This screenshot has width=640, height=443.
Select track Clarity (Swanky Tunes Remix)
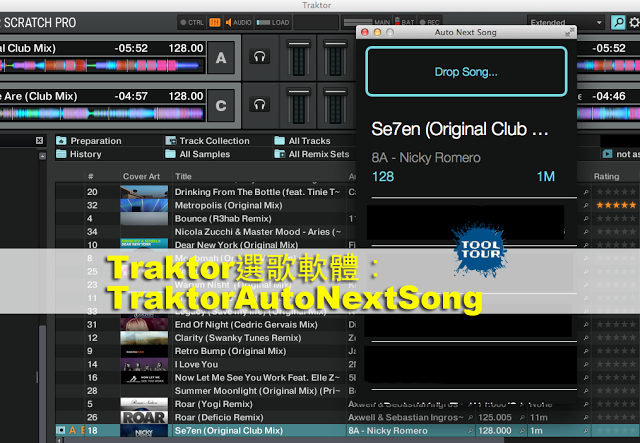tap(238, 338)
